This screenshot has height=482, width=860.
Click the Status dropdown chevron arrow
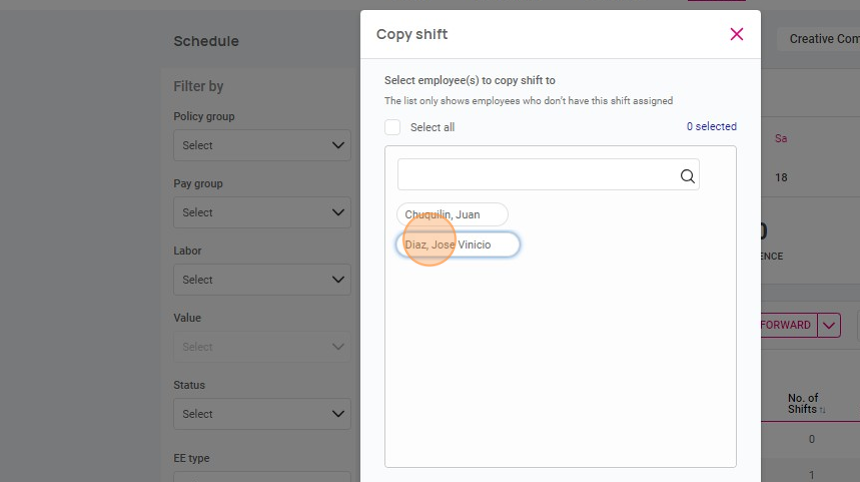[338, 414]
